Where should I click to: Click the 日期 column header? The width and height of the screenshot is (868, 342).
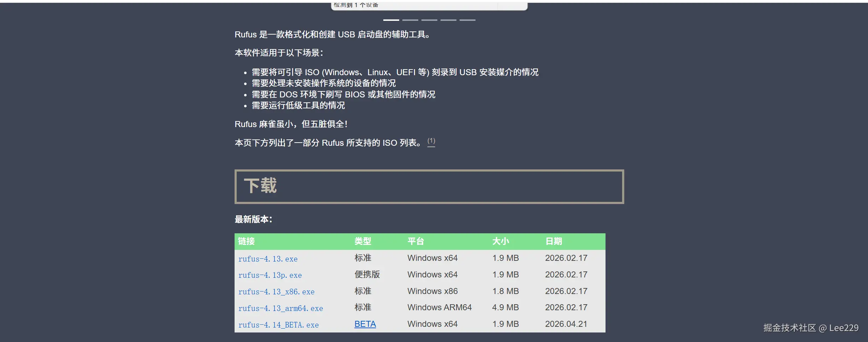(554, 241)
